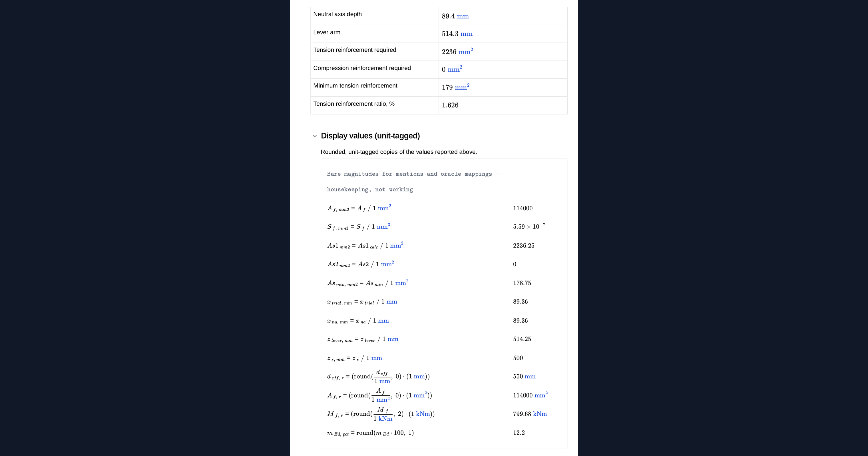Select the M f, r result 799.68 kNm

tap(530, 414)
